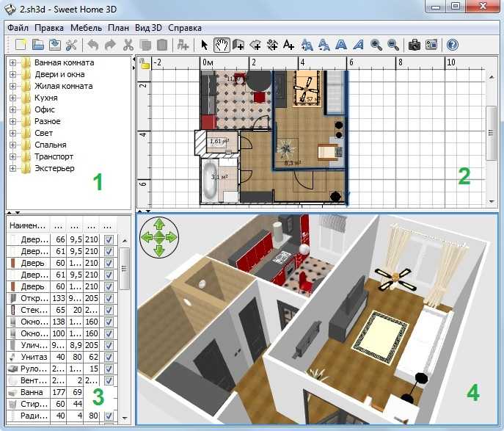This screenshot has width=504, height=431.
Task: Click the Cut scissors icon
Action: pos(128,45)
